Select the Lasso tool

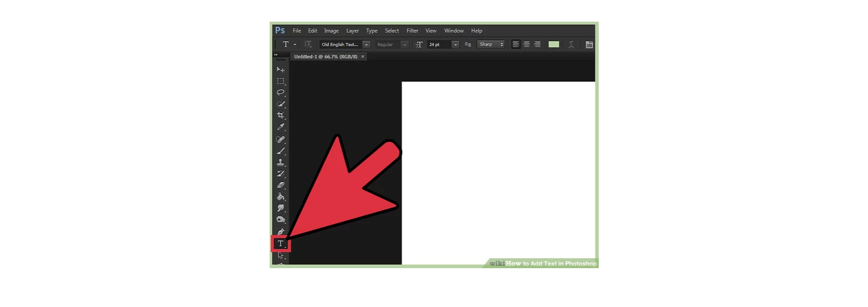(281, 93)
